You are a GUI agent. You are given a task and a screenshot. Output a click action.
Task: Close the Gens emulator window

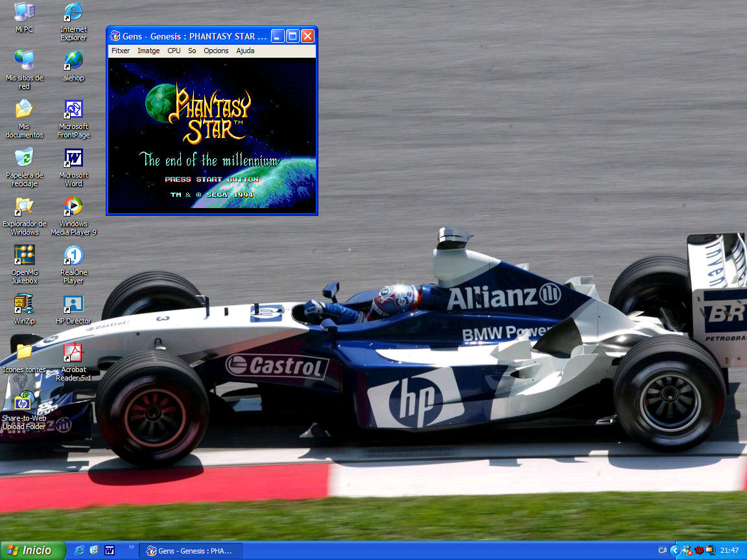(x=308, y=36)
